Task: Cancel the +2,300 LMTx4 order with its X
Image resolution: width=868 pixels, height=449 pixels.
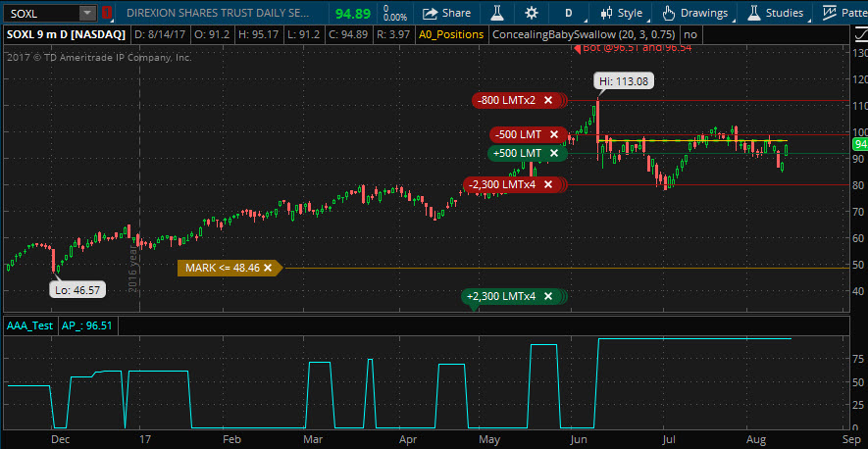Action: coord(548,296)
